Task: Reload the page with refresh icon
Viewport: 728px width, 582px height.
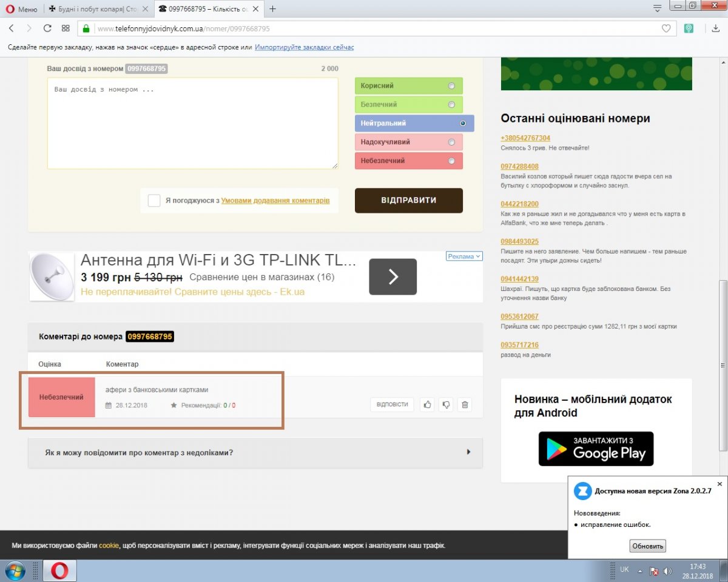Action: [47, 28]
